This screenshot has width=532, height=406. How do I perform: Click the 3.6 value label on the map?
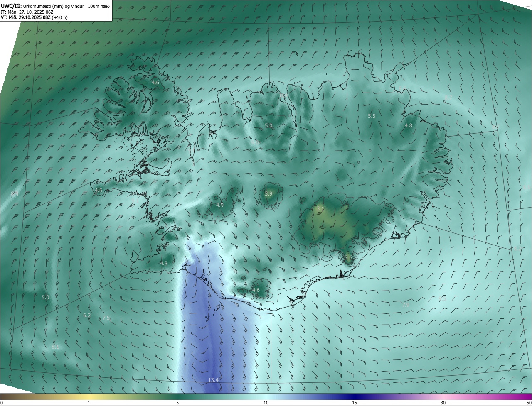[x=348, y=257]
